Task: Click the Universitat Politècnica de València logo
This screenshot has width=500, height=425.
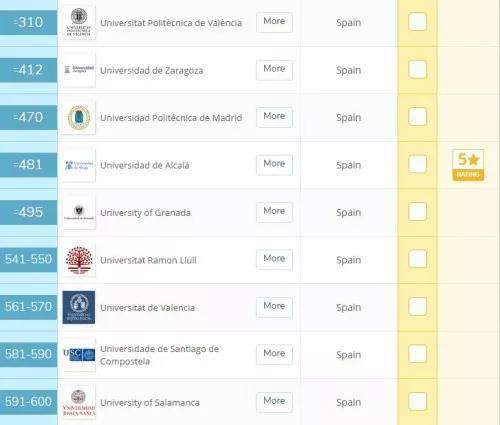Action: (x=79, y=23)
